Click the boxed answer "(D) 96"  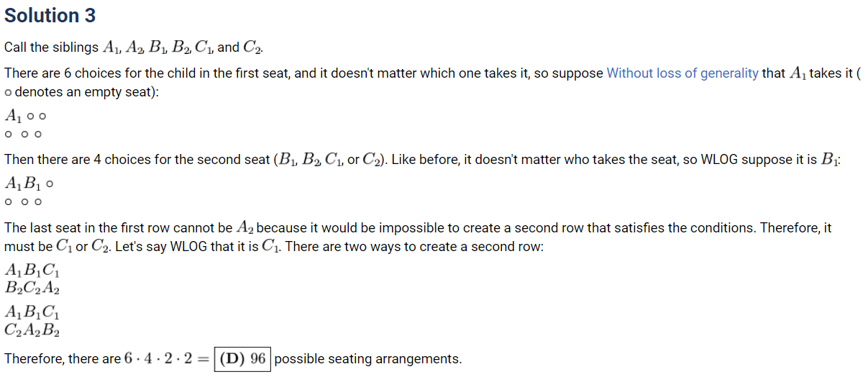(242, 358)
